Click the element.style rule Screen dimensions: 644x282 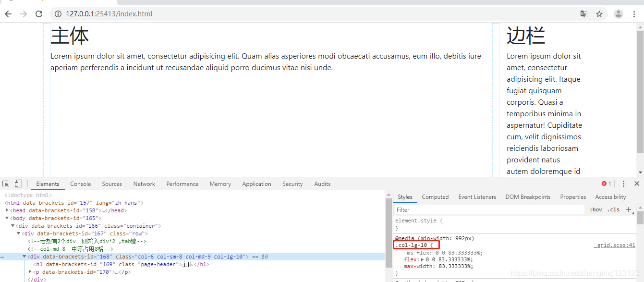coord(419,221)
